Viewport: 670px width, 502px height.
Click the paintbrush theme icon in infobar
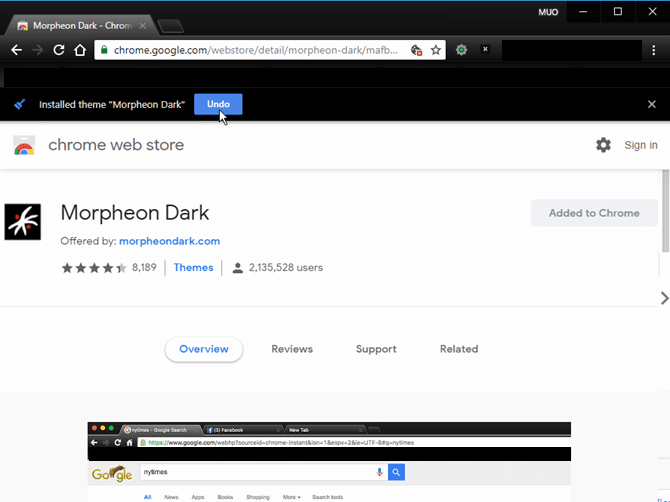(x=19, y=104)
